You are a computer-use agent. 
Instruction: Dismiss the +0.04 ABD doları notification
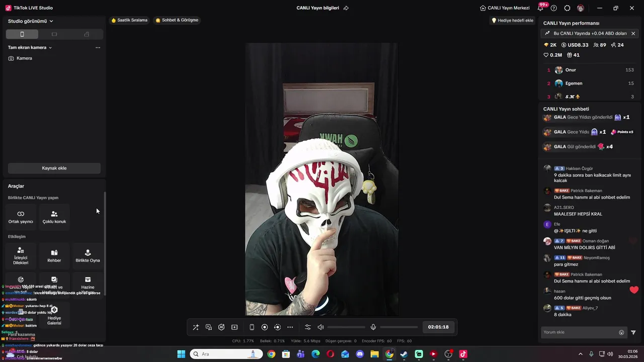click(x=633, y=34)
